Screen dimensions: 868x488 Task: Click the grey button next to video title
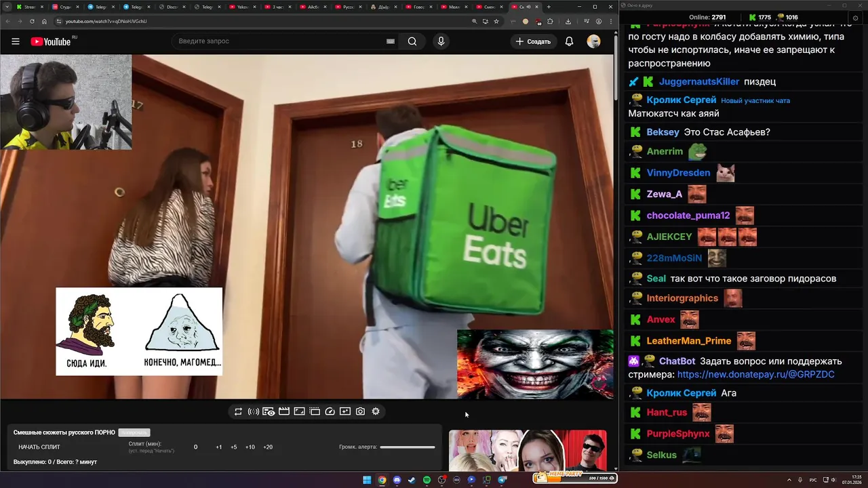pyautogui.click(x=134, y=432)
